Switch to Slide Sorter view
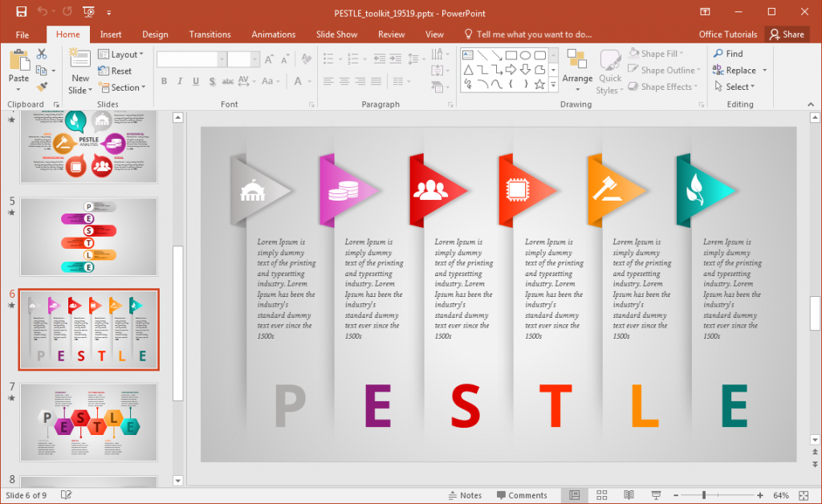Screen dimensions: 822x504 (601, 494)
